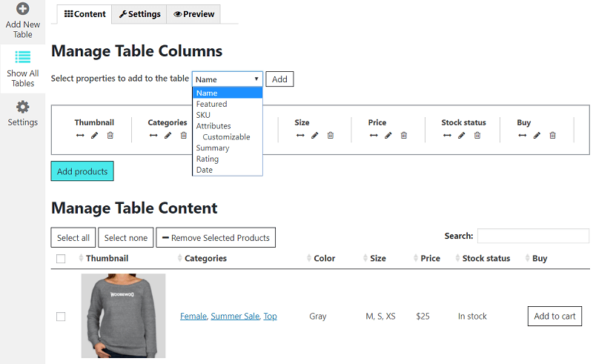Image resolution: width=593 pixels, height=364 pixels.
Task: Click into the Search input field
Action: [533, 236]
